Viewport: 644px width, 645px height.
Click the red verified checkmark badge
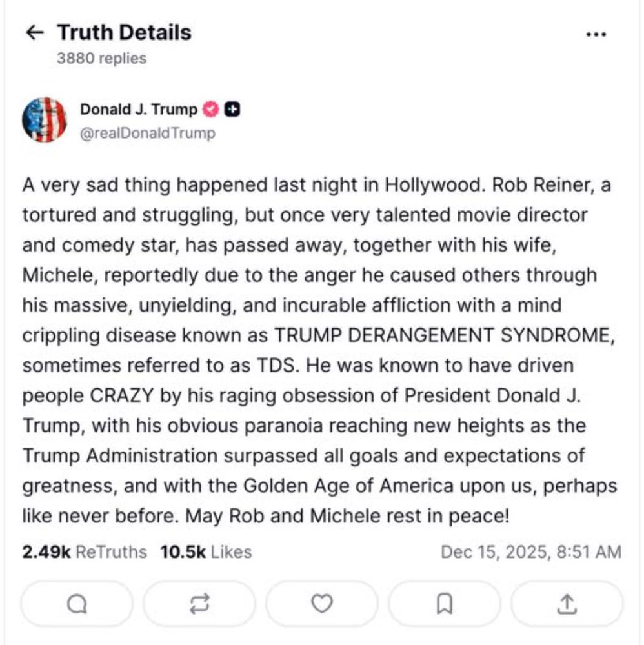click(211, 110)
